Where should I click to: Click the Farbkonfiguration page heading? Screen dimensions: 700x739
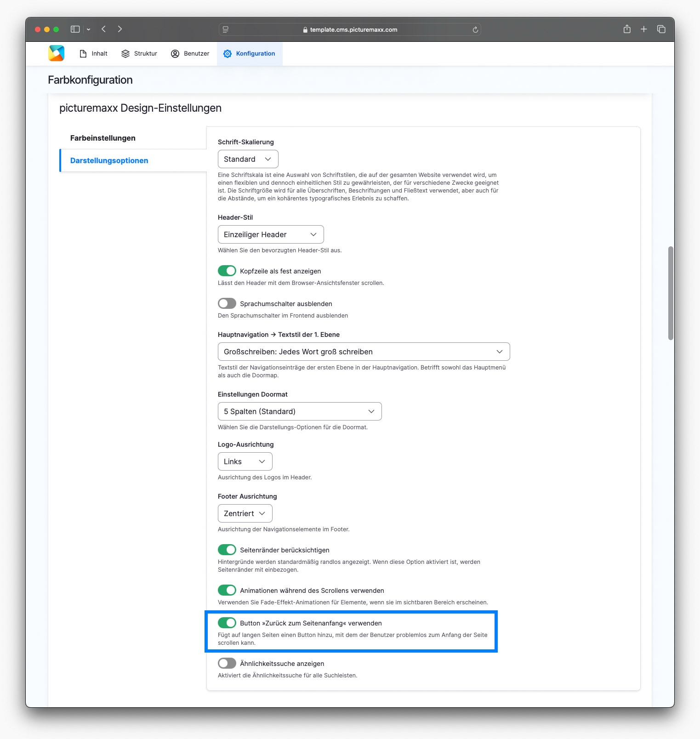[91, 80]
